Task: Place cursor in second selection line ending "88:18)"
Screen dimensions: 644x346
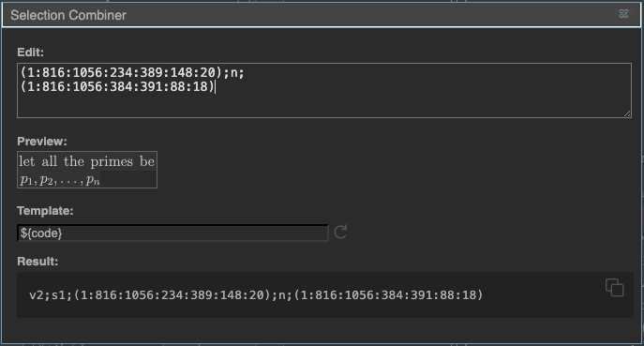Action: (117, 86)
